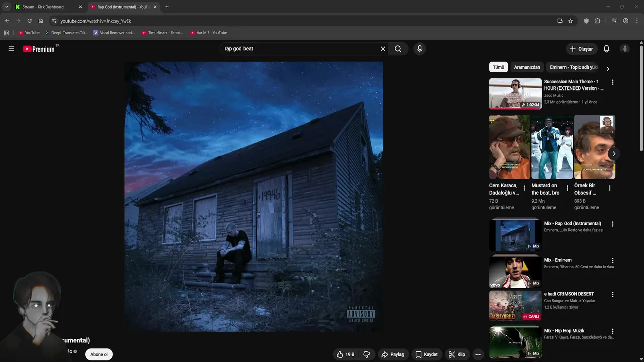Click the page vertical scrollbar
This screenshot has width=644, height=362.
(641, 98)
